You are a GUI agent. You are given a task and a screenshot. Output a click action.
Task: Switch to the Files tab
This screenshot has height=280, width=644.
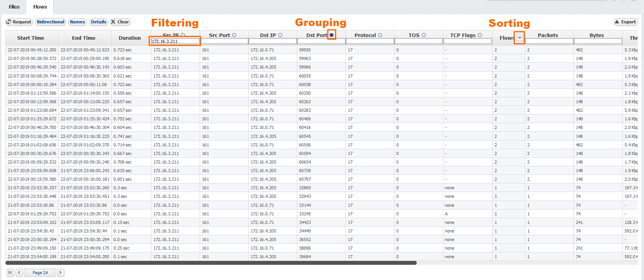pos(14,7)
